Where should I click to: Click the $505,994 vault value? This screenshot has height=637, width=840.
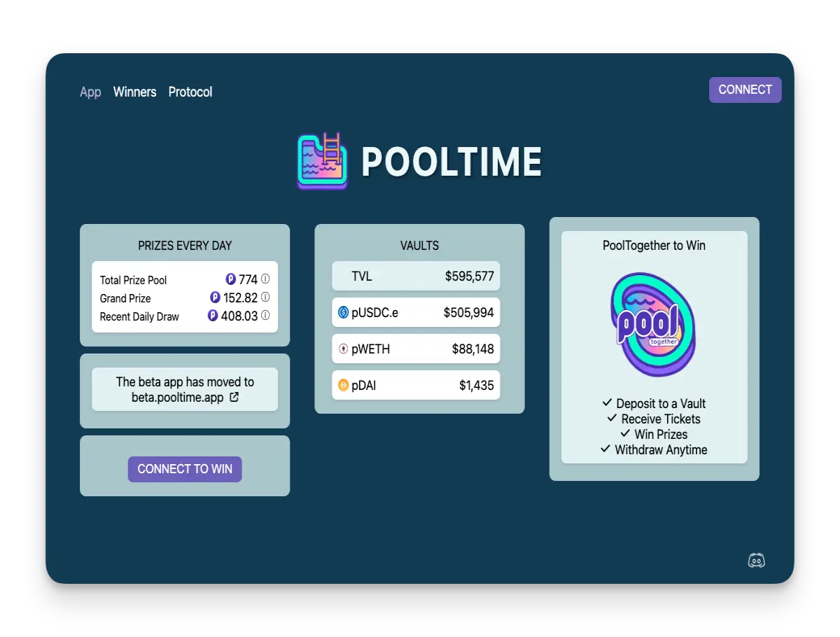(469, 312)
